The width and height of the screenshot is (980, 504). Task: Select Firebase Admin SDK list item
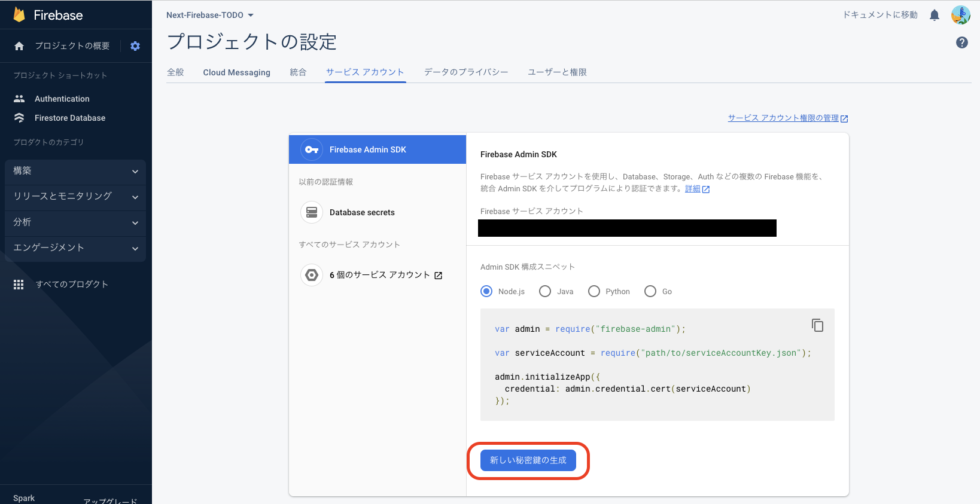click(378, 149)
